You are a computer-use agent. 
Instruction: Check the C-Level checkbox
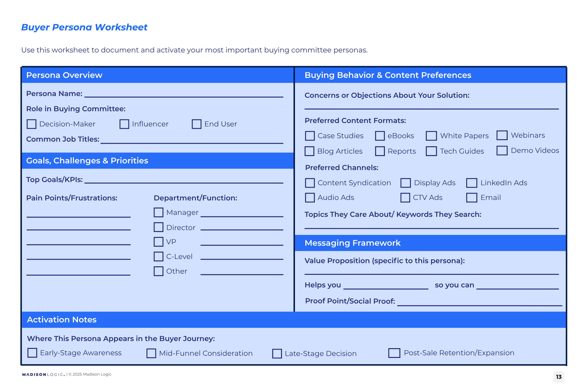159,257
